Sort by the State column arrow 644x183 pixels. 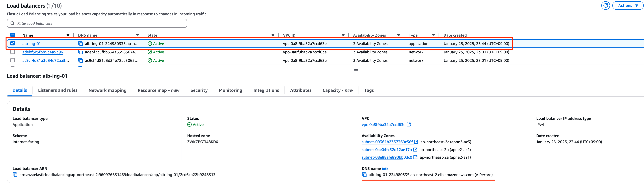(x=273, y=35)
